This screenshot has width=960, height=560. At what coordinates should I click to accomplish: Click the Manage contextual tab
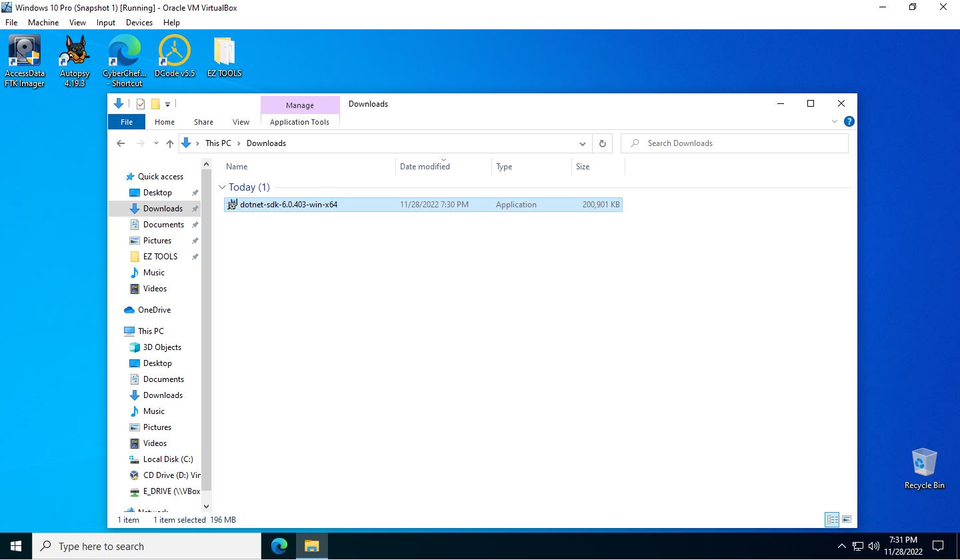[300, 105]
